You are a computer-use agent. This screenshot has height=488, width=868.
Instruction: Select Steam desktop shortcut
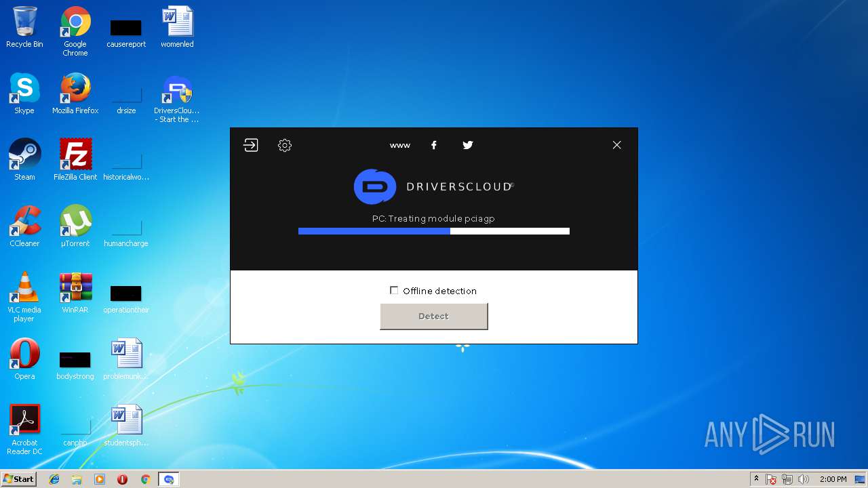(x=24, y=160)
